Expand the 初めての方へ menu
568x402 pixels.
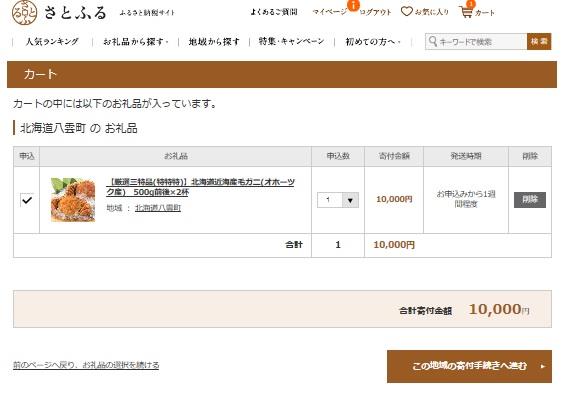373,42
